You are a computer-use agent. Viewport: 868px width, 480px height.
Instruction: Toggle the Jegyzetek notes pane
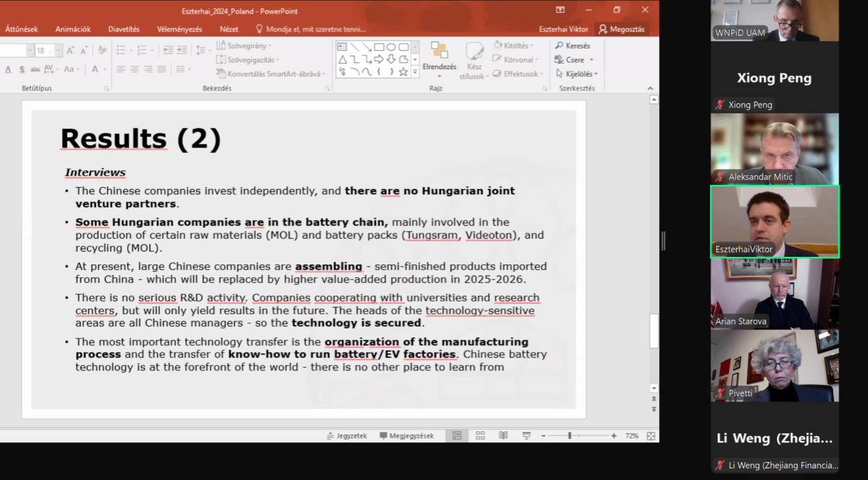coord(347,435)
